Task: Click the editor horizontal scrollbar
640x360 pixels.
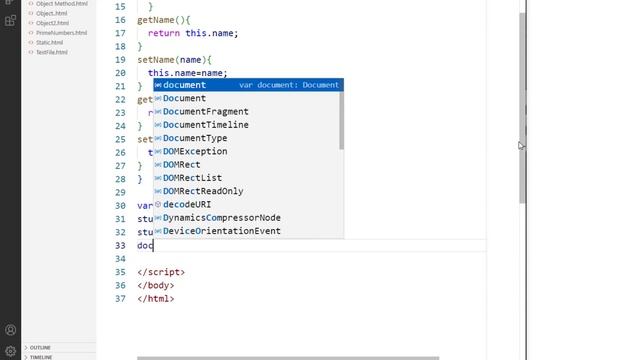Action: (288, 358)
